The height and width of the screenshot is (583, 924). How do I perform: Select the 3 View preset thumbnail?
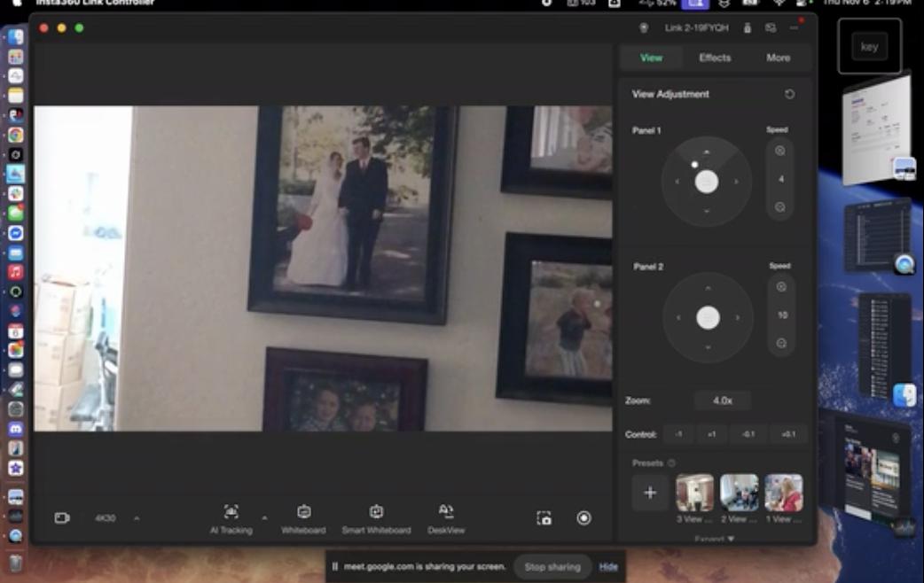click(x=694, y=493)
